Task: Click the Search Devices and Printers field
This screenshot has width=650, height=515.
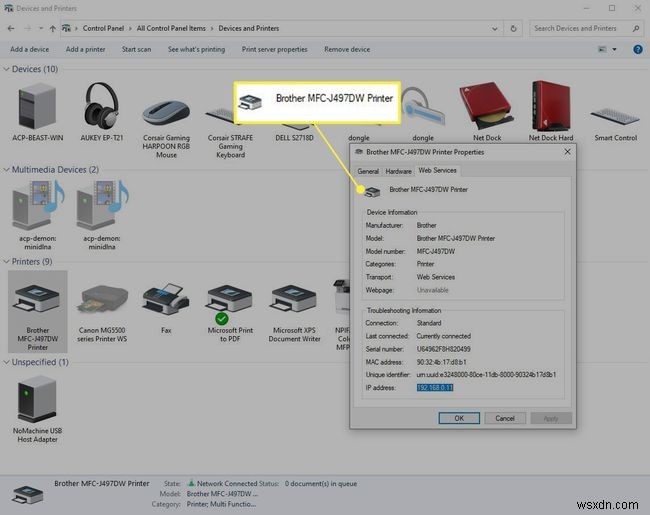Action: coord(582,29)
